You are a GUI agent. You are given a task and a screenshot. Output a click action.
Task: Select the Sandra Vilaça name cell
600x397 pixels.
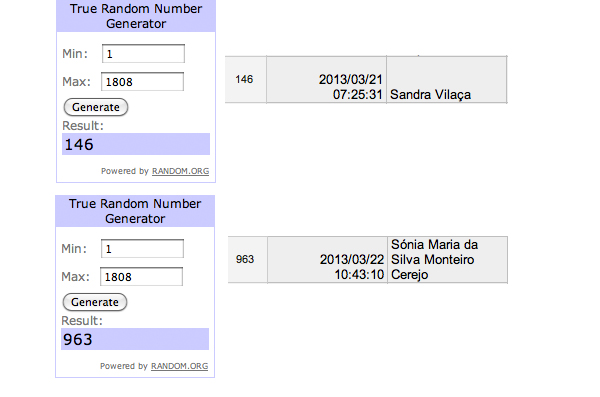447,79
